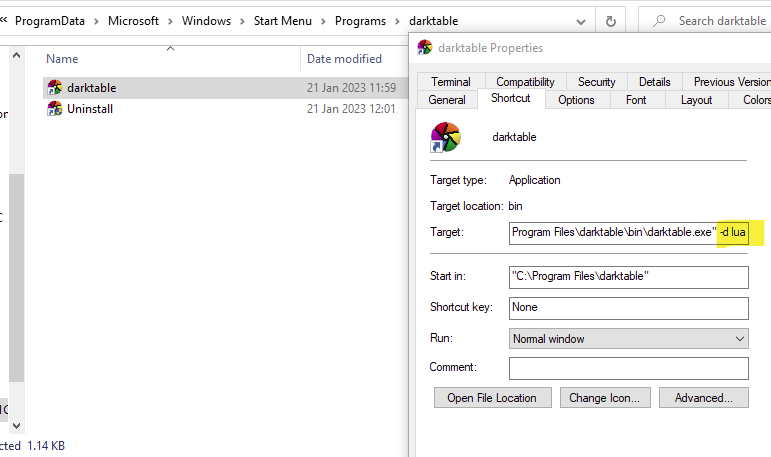Viewport: 771px width, 457px height.
Task: Switch to the Options tab
Action: click(576, 100)
